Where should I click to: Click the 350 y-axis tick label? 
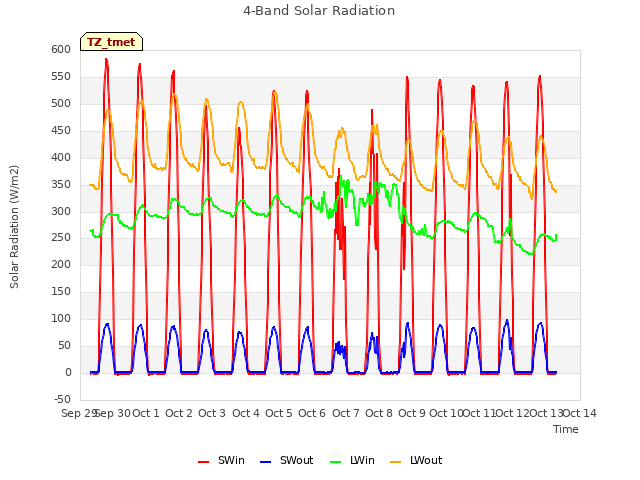tap(61, 184)
